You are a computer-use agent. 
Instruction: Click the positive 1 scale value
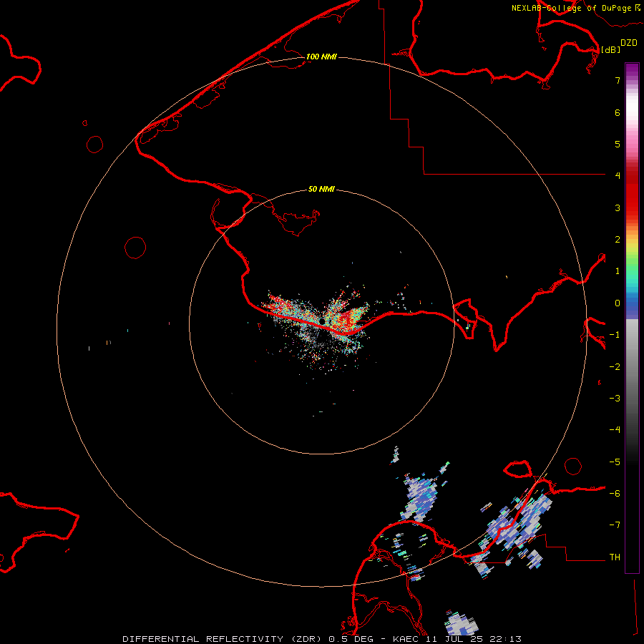tap(618, 271)
